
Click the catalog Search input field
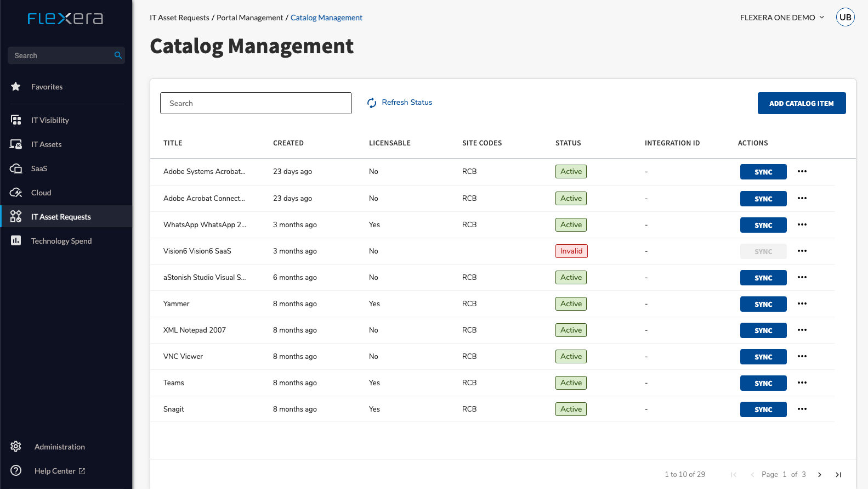256,103
